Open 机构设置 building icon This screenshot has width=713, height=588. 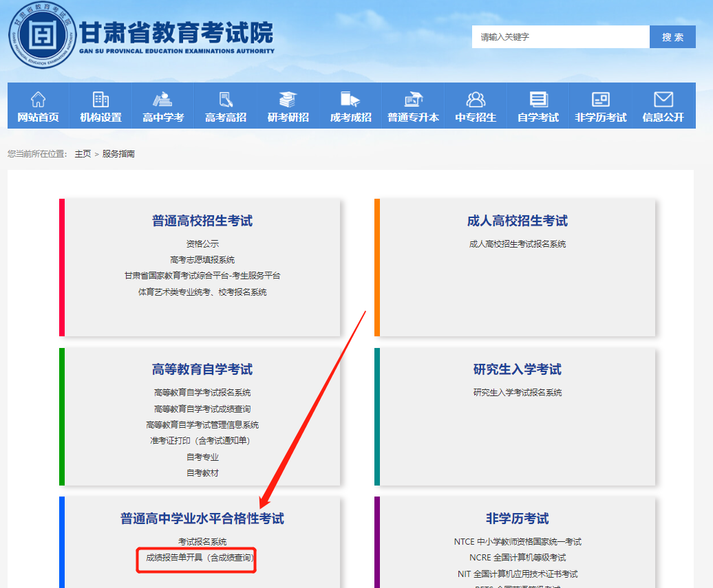(x=100, y=99)
